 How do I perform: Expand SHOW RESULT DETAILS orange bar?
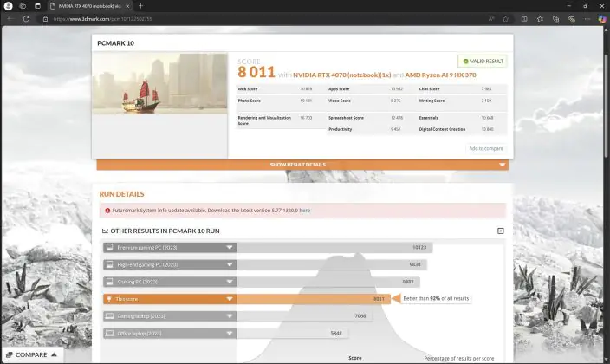(x=302, y=165)
